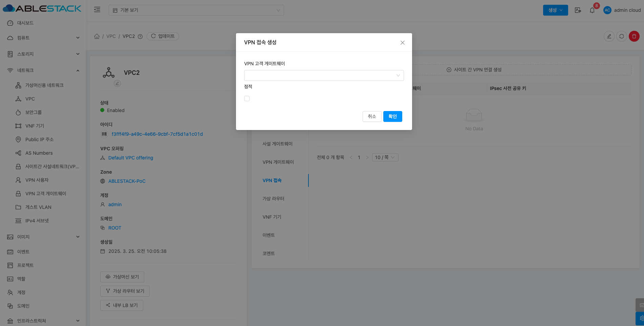Click the help question icon beside VPC2

(140, 37)
